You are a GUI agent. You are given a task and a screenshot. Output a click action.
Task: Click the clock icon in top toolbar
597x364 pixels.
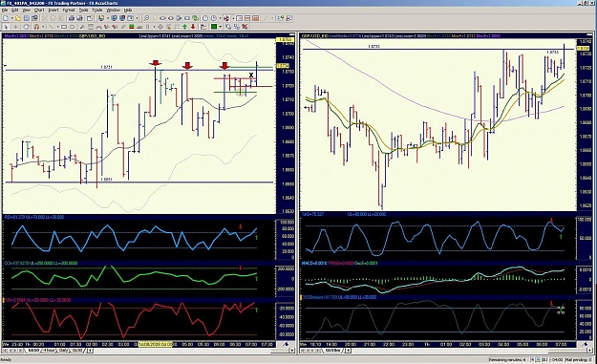tap(205, 18)
